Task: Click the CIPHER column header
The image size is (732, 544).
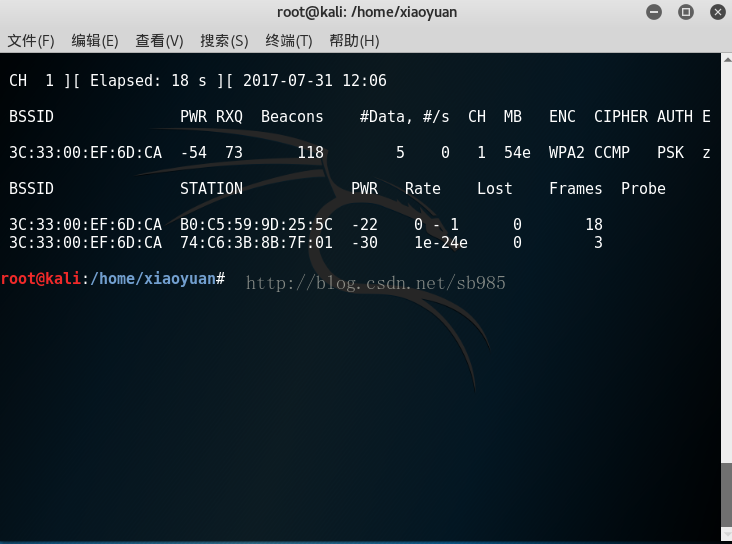Action: [x=621, y=116]
